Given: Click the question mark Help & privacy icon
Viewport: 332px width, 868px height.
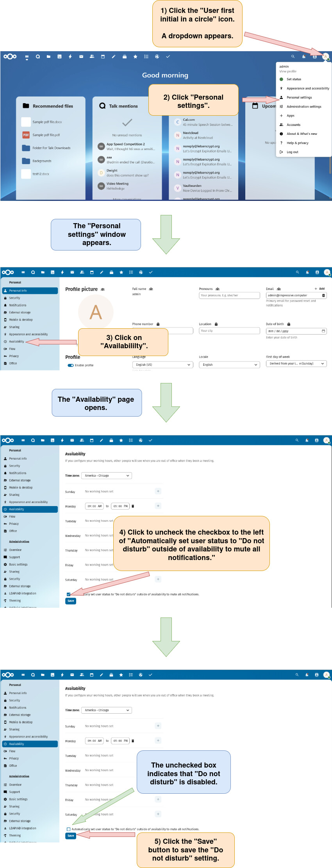Looking at the screenshot, I should pyautogui.click(x=281, y=143).
